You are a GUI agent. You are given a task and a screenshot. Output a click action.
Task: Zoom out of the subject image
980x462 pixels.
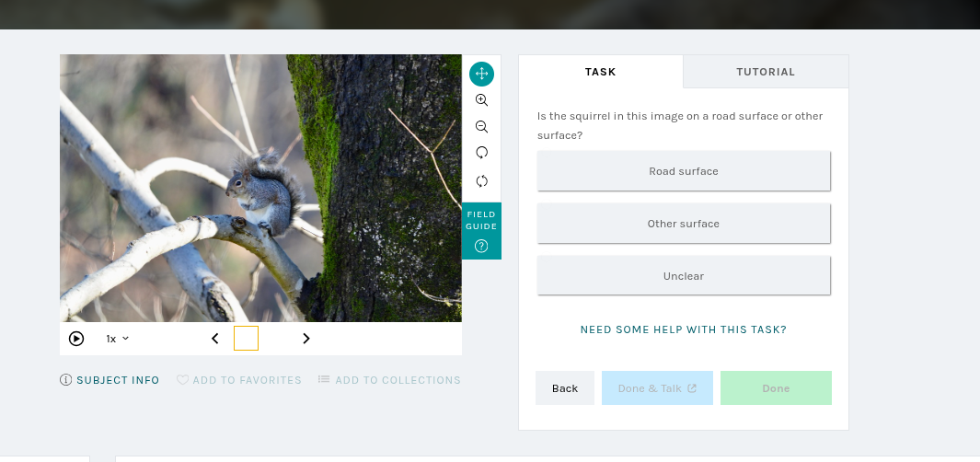[x=481, y=127]
